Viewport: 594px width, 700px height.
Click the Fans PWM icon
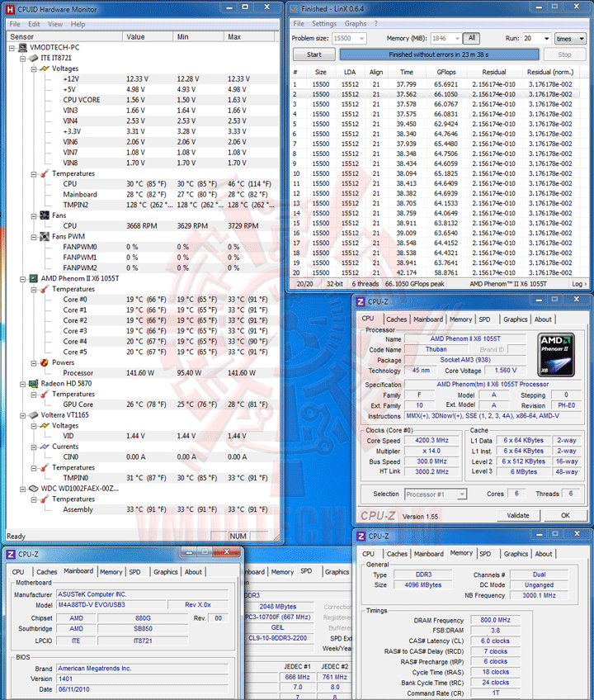point(45,236)
